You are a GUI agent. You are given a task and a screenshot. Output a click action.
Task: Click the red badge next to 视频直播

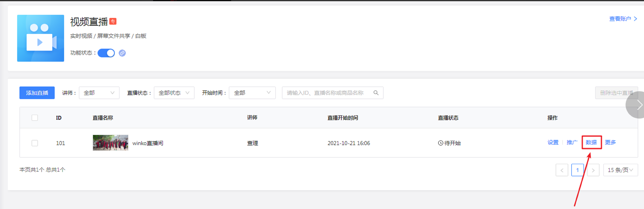113,21
